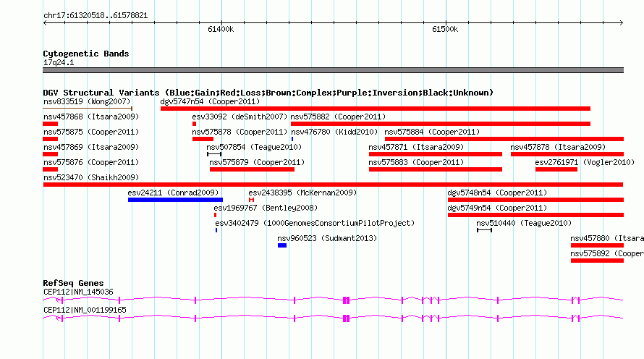The height and width of the screenshot is (359, 644).
Task: Select the red esv2761971 loss bar
Action: click(556, 169)
